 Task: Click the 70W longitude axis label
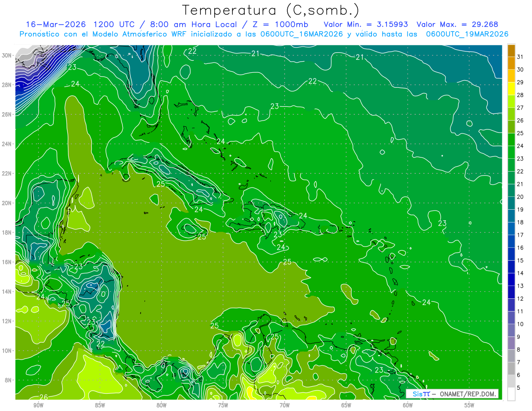tap(285, 405)
